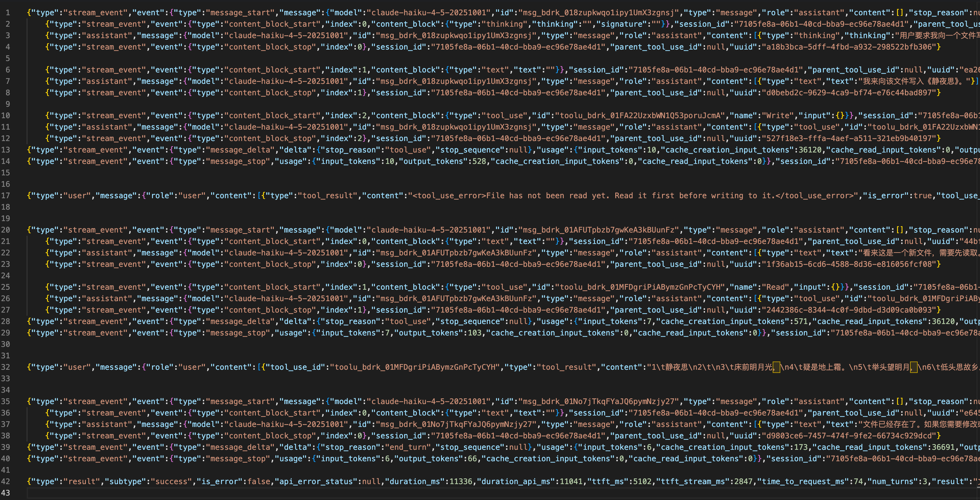980x500 pixels.
Task: Click line number 42 in the gutter
Action: pyautogui.click(x=5, y=481)
